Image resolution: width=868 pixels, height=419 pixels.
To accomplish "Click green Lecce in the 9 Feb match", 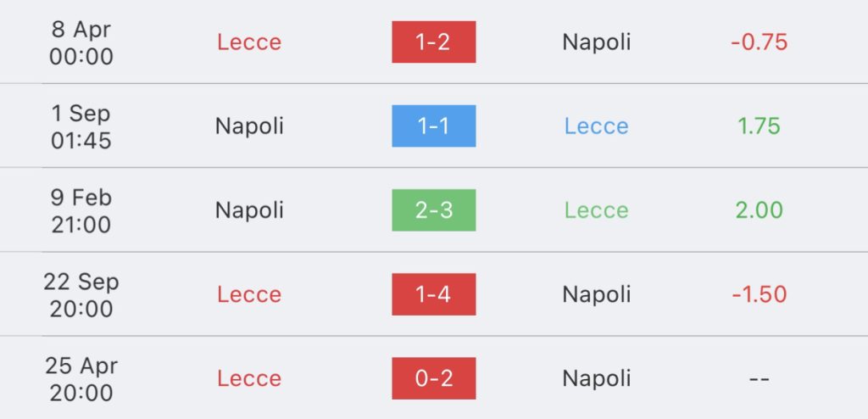I will [x=596, y=210].
